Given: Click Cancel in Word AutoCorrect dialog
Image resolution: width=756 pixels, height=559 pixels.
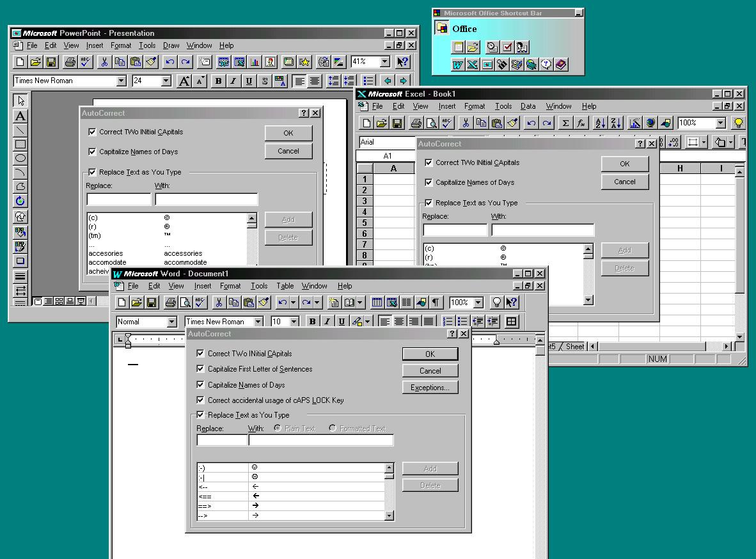Looking at the screenshot, I should 430,371.
